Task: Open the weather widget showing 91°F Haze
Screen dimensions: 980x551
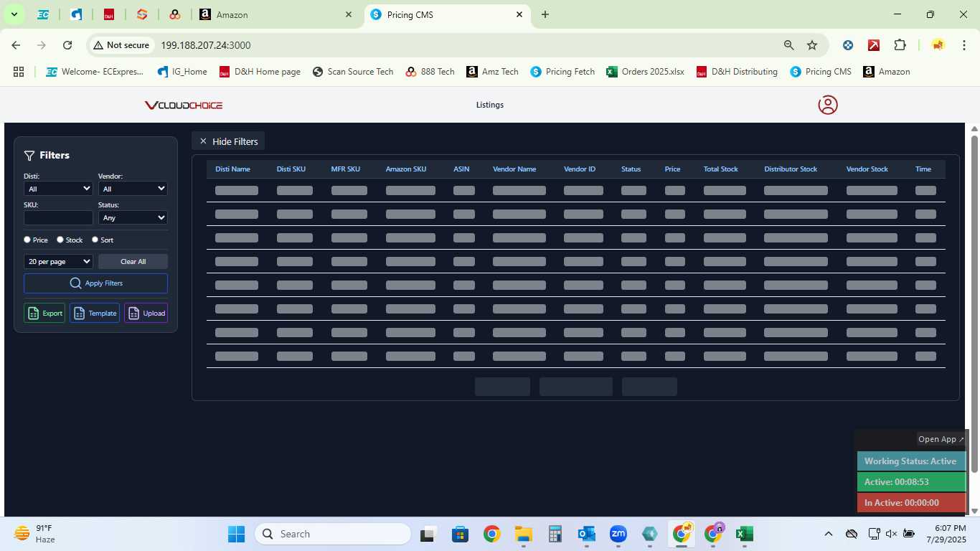Action: click(x=34, y=534)
